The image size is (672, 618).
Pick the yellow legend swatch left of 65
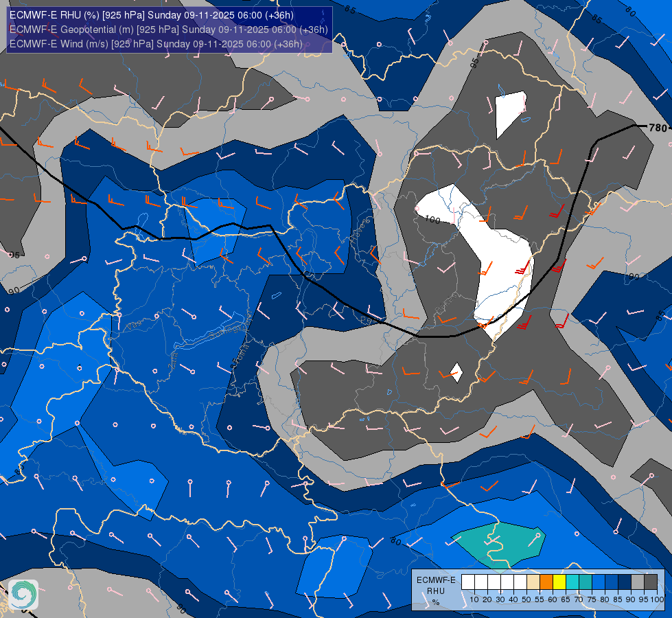click(559, 582)
